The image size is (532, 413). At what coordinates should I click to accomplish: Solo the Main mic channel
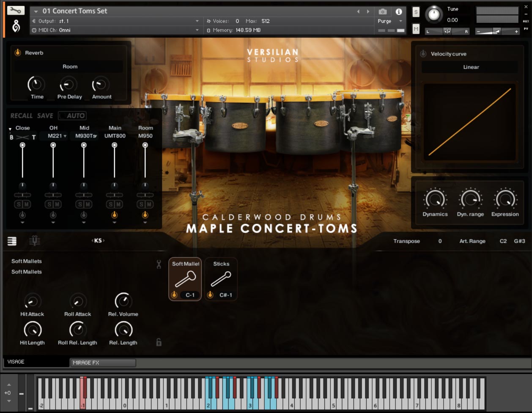111,204
